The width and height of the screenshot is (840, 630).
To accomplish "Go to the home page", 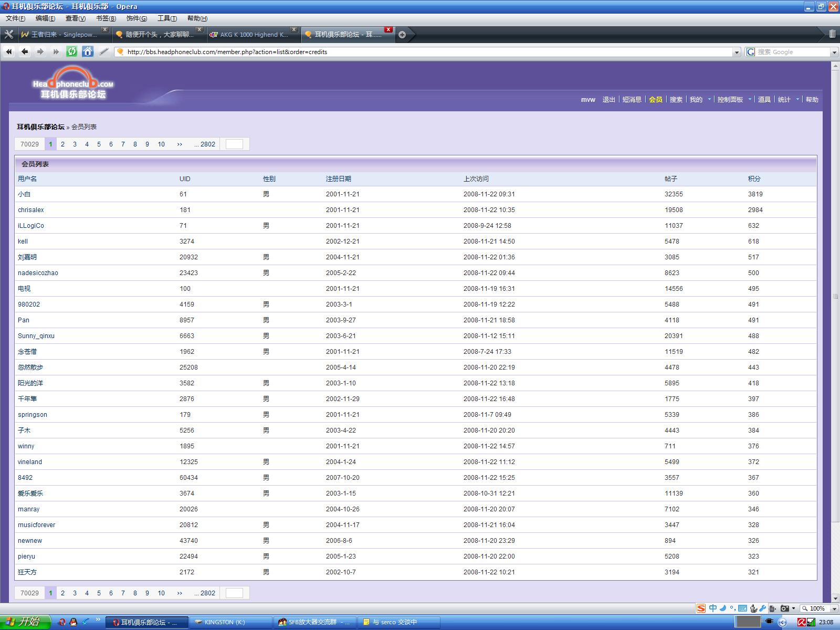I will (x=88, y=51).
